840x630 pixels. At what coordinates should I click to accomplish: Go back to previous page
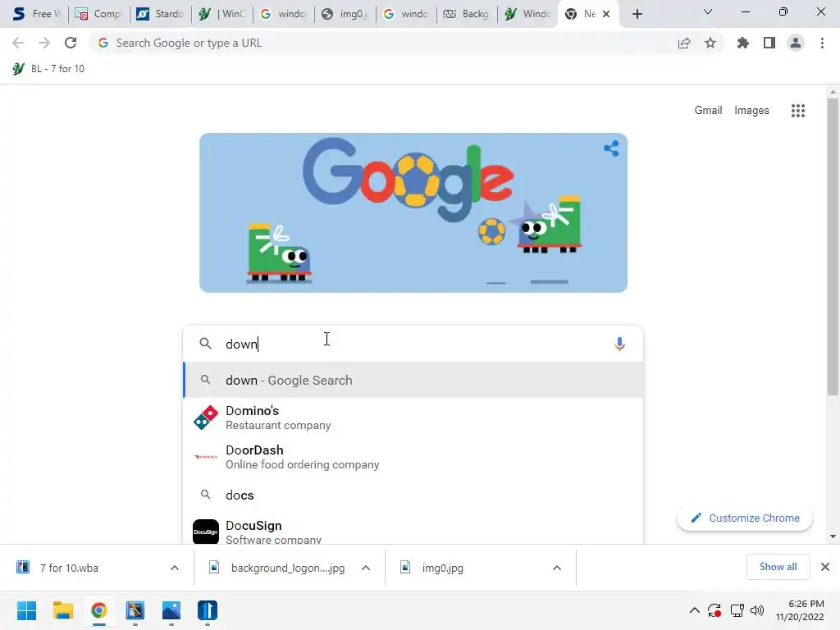tap(18, 43)
